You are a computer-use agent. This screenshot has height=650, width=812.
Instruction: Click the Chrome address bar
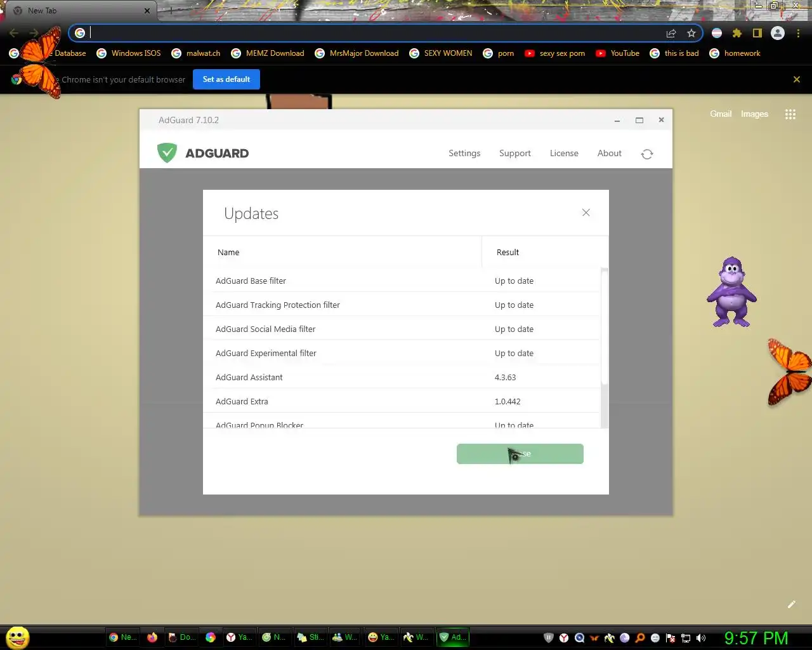pyautogui.click(x=374, y=33)
